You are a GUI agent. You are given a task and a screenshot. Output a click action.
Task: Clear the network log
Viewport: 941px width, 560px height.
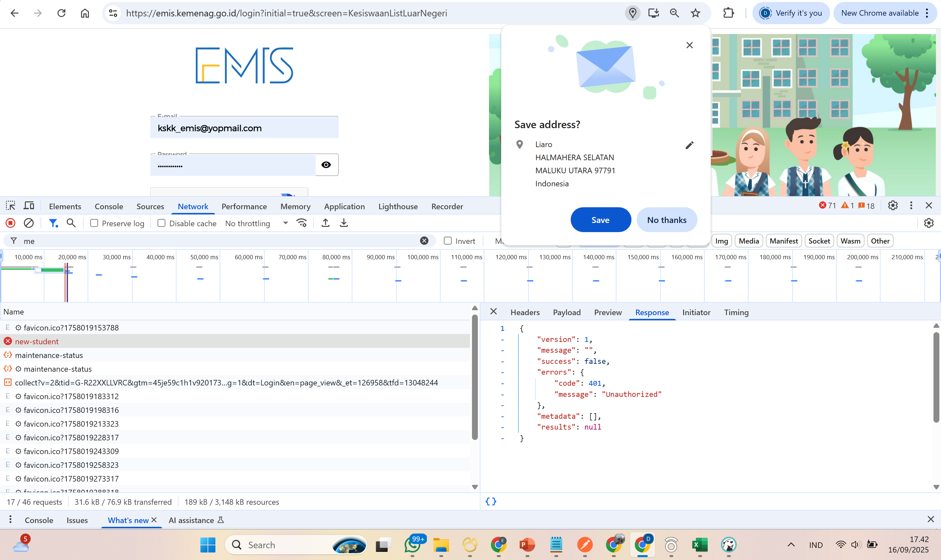click(x=29, y=223)
